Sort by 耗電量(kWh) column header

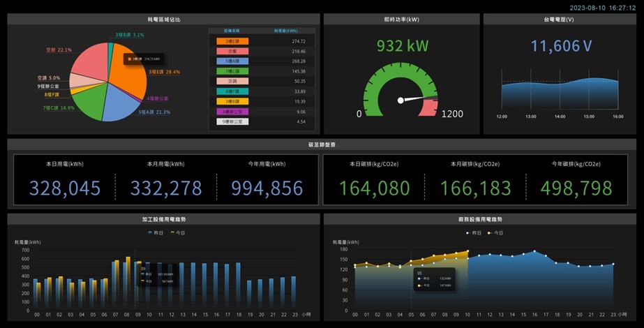(286, 31)
